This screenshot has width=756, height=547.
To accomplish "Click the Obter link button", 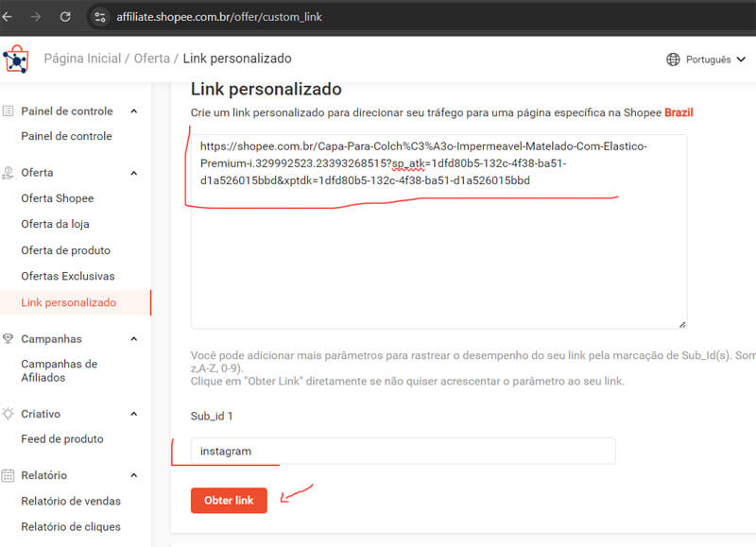I will (229, 501).
